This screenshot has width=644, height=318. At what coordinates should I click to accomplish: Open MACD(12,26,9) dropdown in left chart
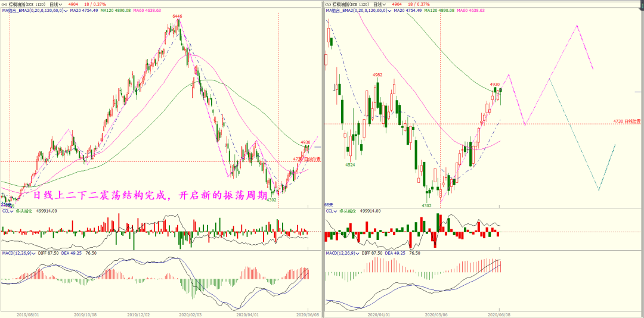(x=35, y=254)
